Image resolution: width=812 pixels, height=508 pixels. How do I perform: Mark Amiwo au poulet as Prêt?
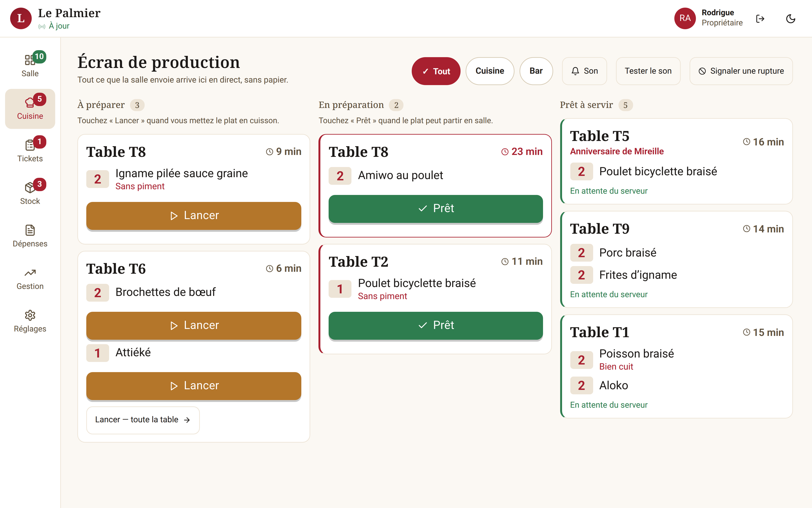coord(435,209)
